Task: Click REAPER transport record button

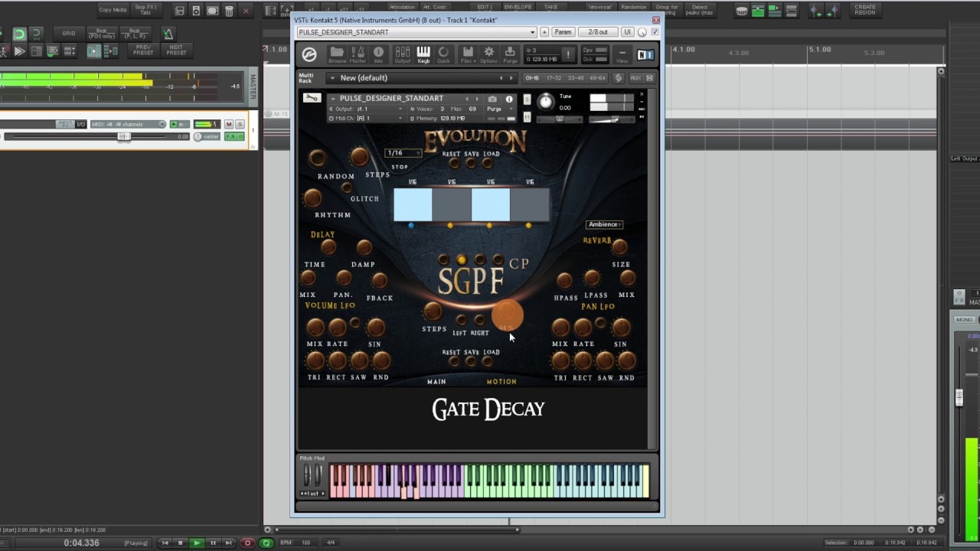Action: [247, 543]
